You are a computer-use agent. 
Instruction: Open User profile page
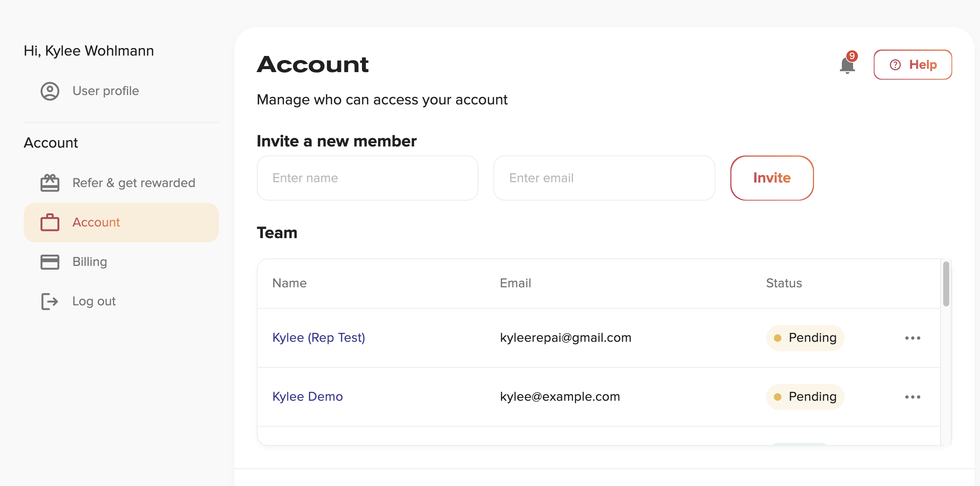tap(106, 91)
